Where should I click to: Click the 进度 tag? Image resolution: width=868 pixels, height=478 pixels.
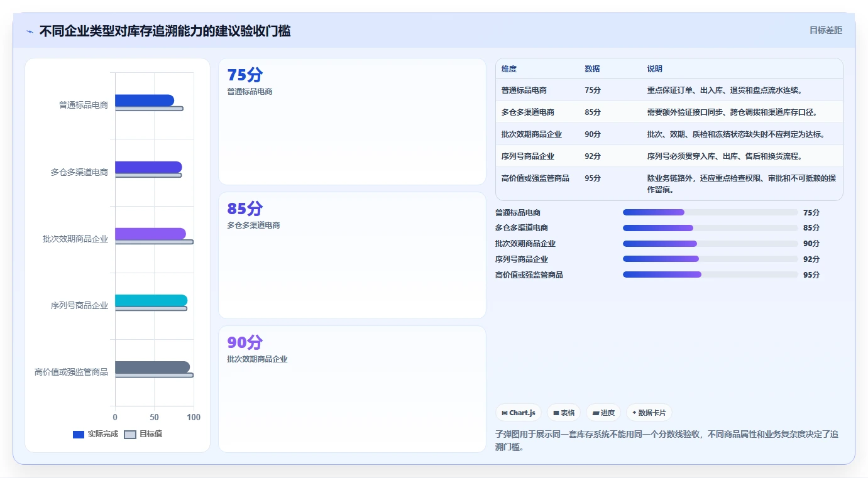[603, 413]
